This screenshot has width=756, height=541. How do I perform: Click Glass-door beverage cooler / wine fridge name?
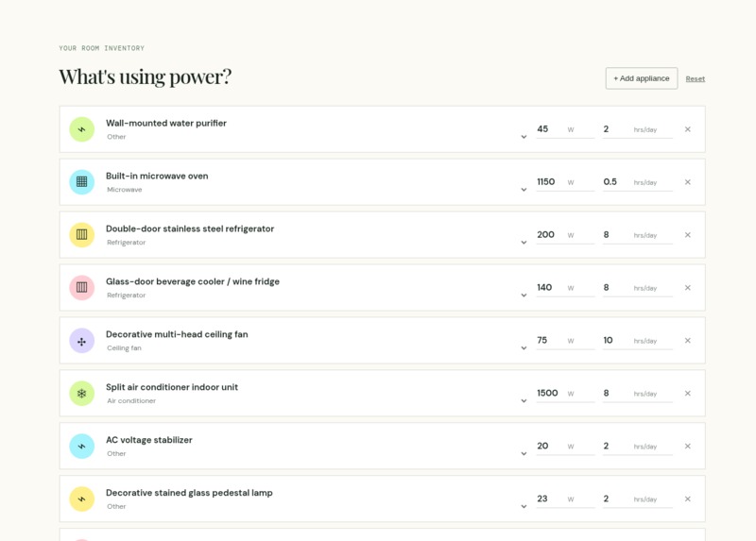tap(193, 281)
